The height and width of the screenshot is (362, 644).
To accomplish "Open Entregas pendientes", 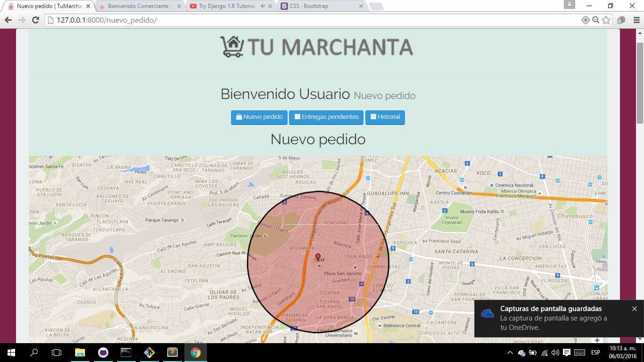I will (326, 117).
